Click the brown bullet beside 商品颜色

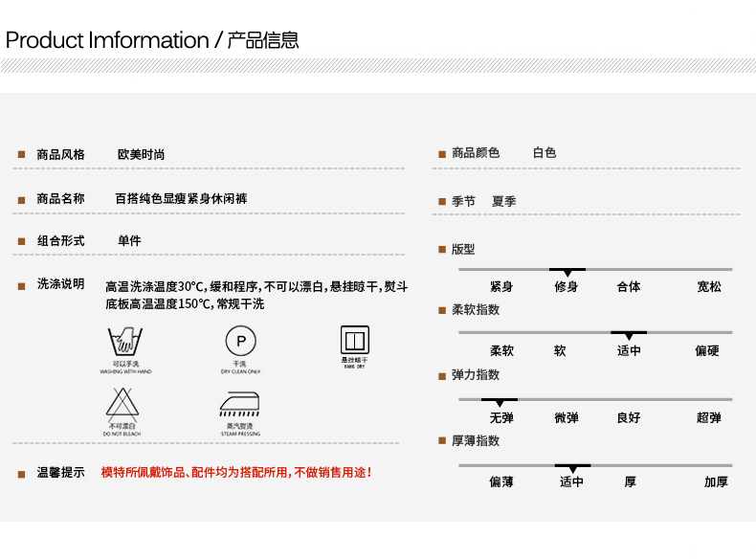coord(442,154)
